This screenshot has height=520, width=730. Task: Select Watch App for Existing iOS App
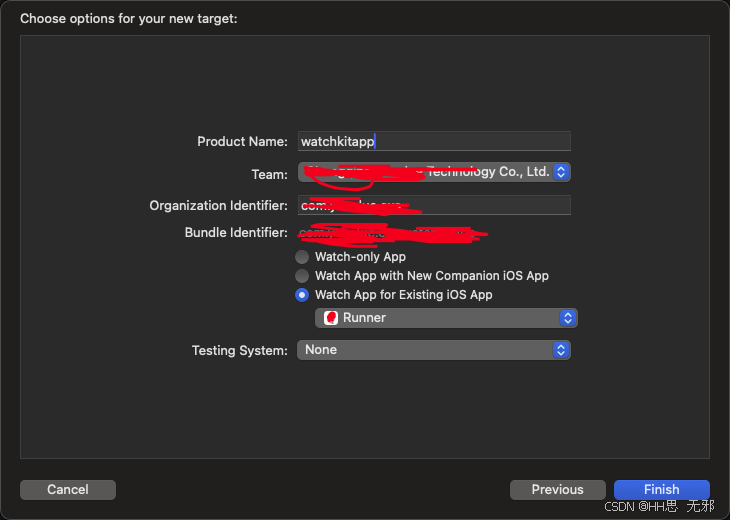(x=302, y=295)
